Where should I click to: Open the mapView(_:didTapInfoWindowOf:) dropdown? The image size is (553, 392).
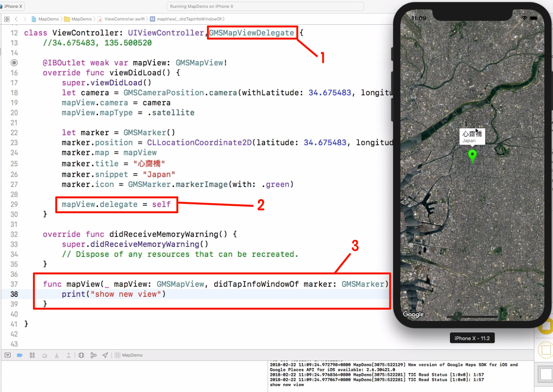point(185,18)
